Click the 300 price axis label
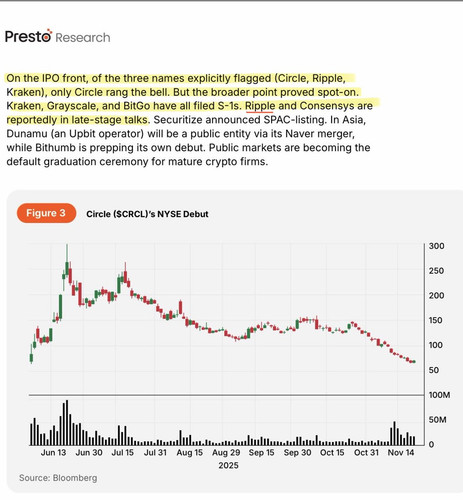 click(436, 246)
